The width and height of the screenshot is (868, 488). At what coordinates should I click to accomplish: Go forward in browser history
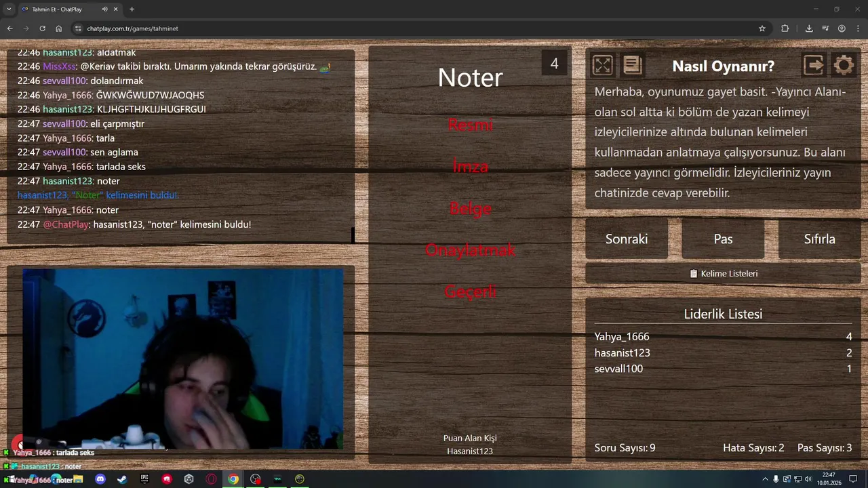click(x=26, y=28)
